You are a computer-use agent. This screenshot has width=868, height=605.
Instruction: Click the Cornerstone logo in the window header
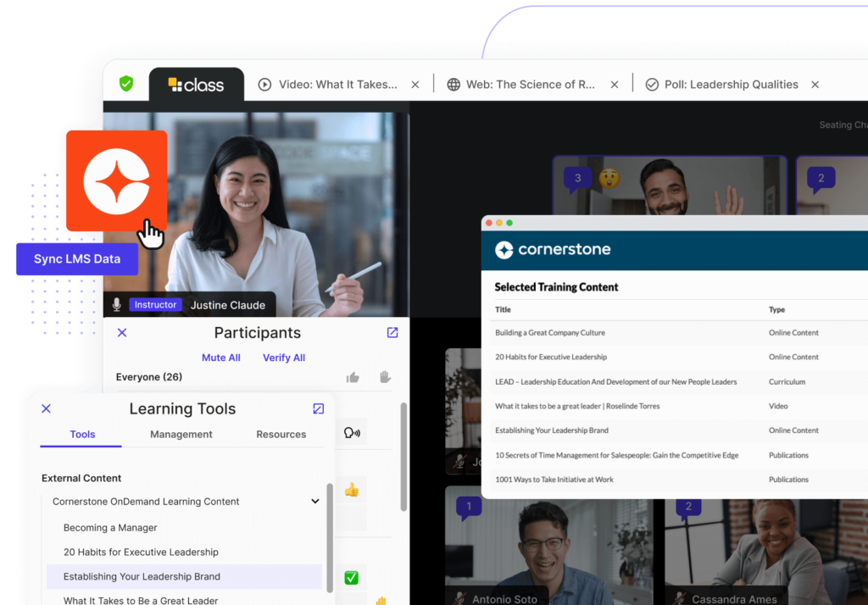(x=552, y=250)
